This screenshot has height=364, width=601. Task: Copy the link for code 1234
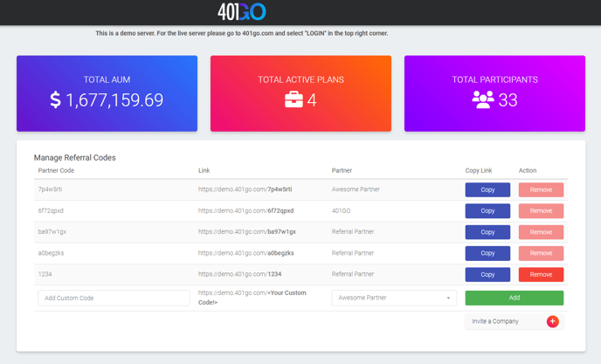(487, 274)
